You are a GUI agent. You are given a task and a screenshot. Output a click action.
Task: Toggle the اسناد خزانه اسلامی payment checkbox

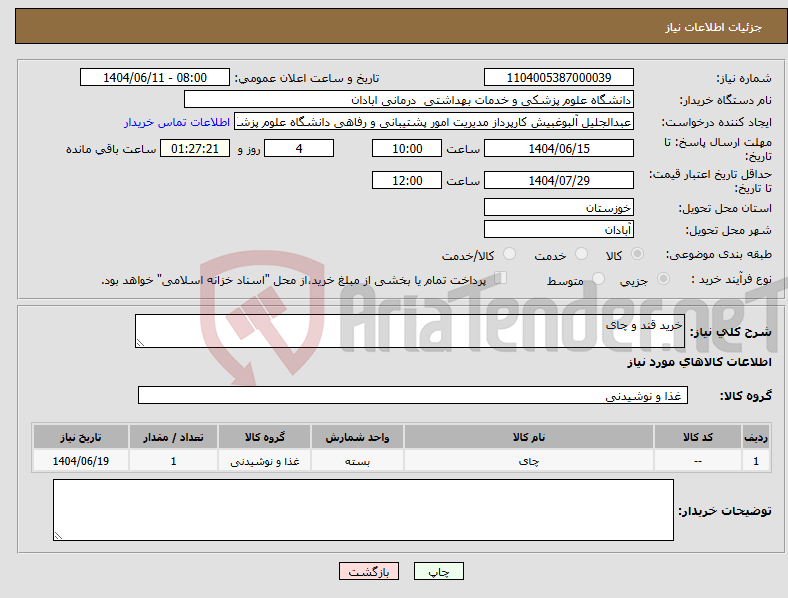pos(500,278)
